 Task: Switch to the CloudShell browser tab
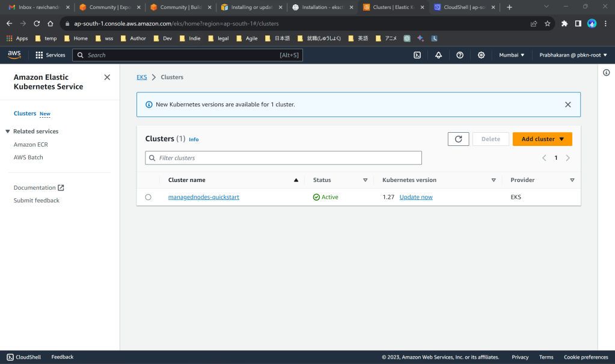pos(463,7)
